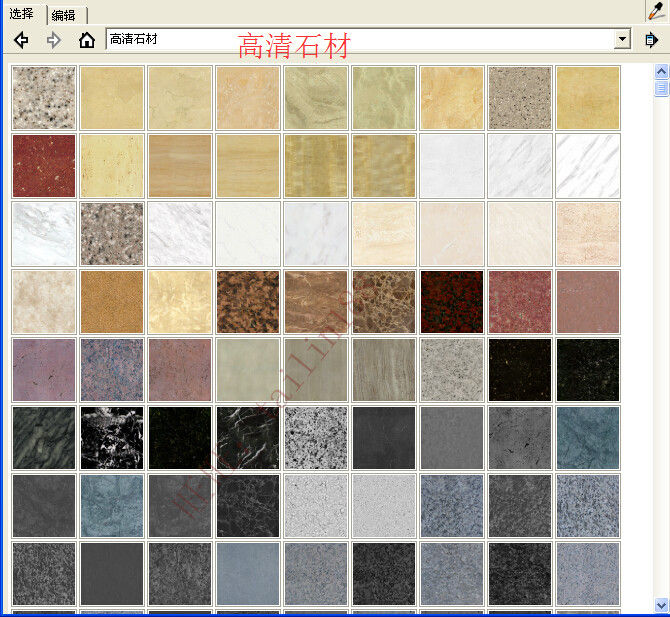Viewport: 670px width, 617px height.
Task: Select the blue-pink speckled granite swatch
Action: pos(112,370)
